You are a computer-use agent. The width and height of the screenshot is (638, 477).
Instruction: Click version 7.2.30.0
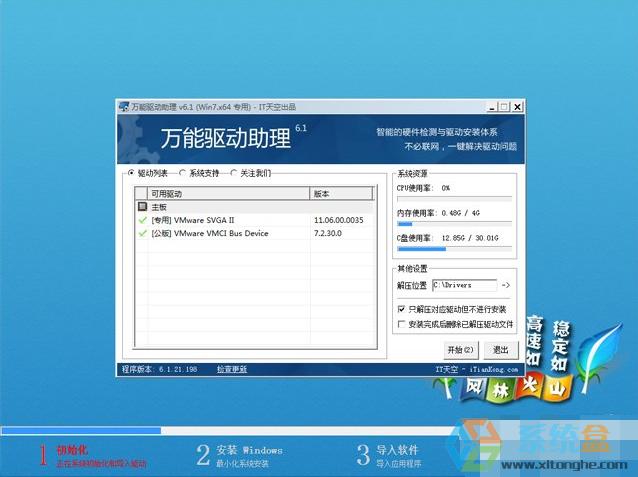pyautogui.click(x=328, y=233)
